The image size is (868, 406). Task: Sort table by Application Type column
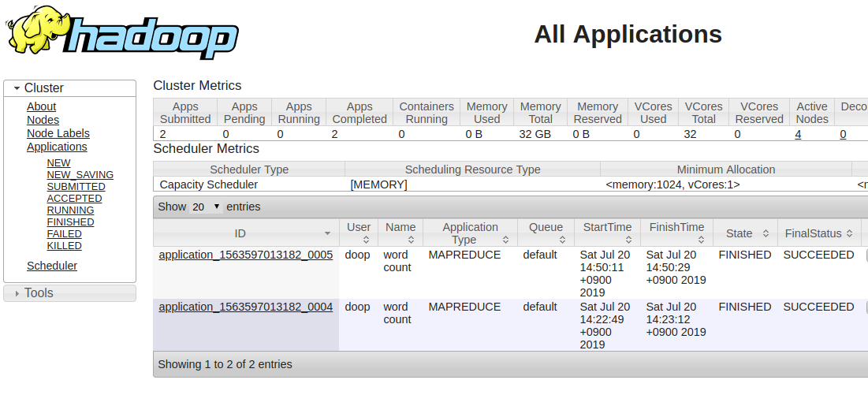(x=470, y=233)
